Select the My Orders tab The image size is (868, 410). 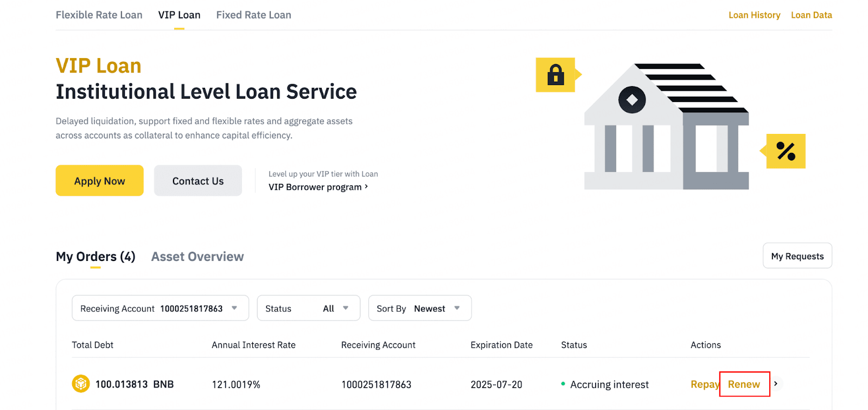click(x=95, y=257)
